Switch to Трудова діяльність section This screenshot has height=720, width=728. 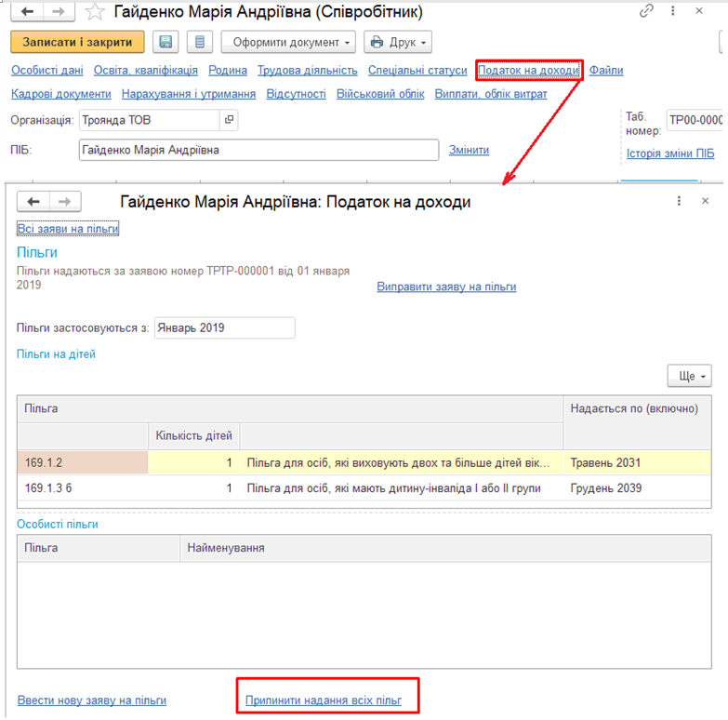(307, 71)
